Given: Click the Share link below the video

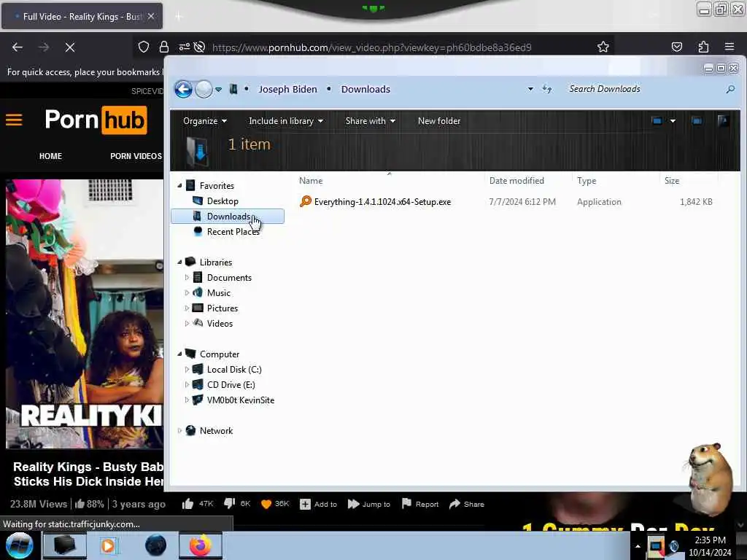Looking at the screenshot, I should [467, 504].
